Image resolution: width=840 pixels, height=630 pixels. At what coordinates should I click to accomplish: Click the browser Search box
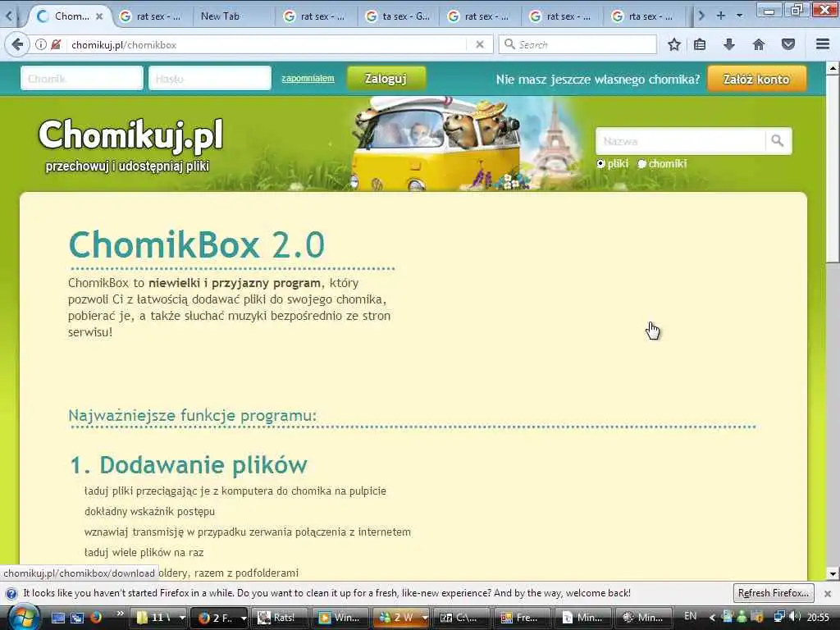(577, 44)
